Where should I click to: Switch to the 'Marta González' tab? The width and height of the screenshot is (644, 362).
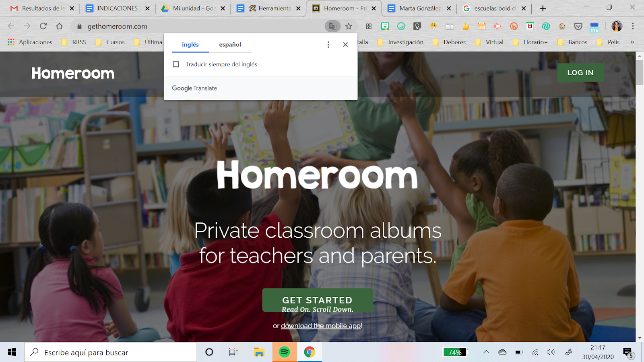(x=420, y=8)
